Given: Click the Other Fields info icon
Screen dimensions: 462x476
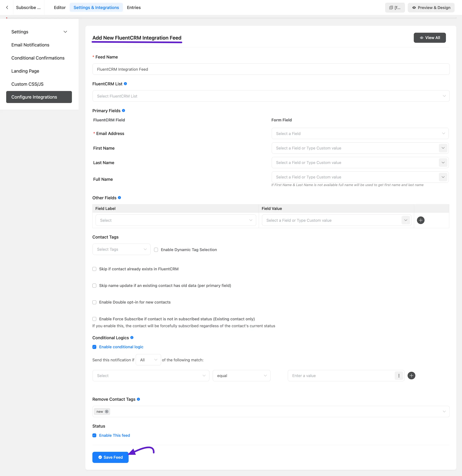Looking at the screenshot, I should [x=119, y=198].
